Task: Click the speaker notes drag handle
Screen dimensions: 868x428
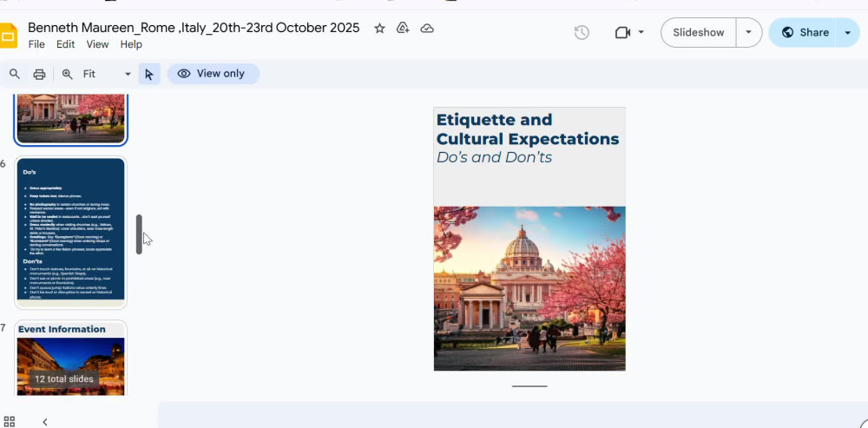Action: pyautogui.click(x=529, y=386)
